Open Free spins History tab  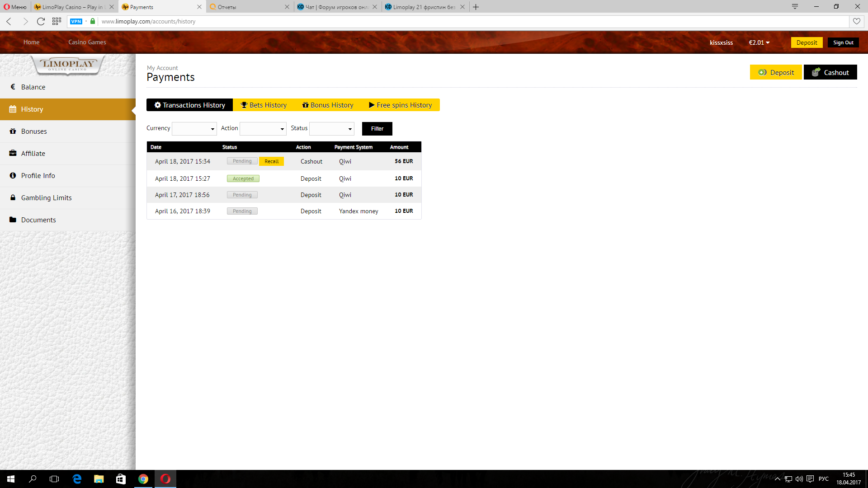(400, 105)
